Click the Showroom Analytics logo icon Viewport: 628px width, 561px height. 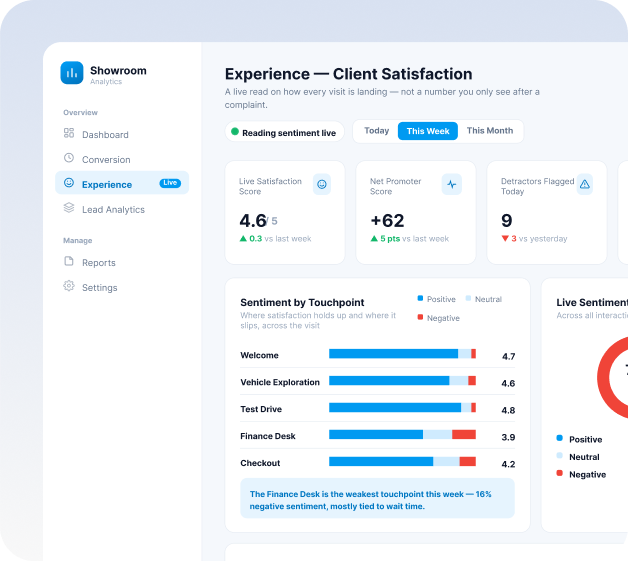pyautogui.click(x=72, y=73)
